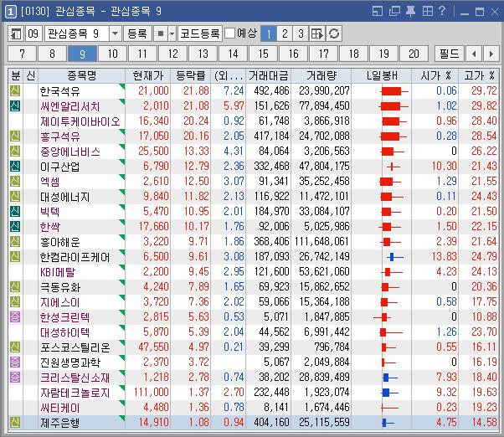The height and width of the screenshot is (437, 504).
Task: Click the candle chart for 이구산업
Action: [393, 167]
